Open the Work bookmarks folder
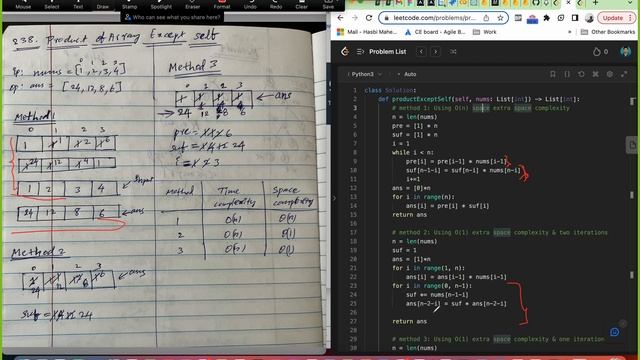This screenshot has width=640, height=360. [x=484, y=32]
